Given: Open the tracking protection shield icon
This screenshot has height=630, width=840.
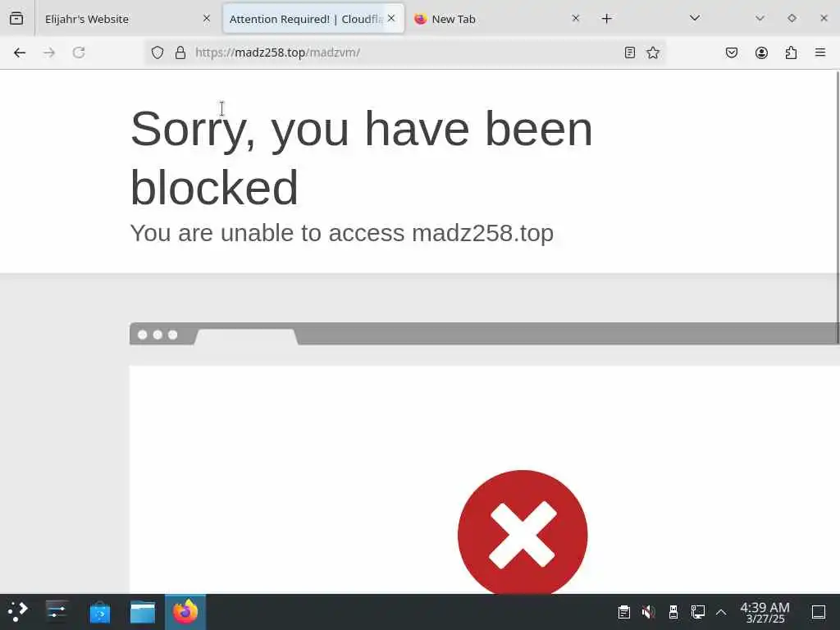Looking at the screenshot, I should coord(157,52).
